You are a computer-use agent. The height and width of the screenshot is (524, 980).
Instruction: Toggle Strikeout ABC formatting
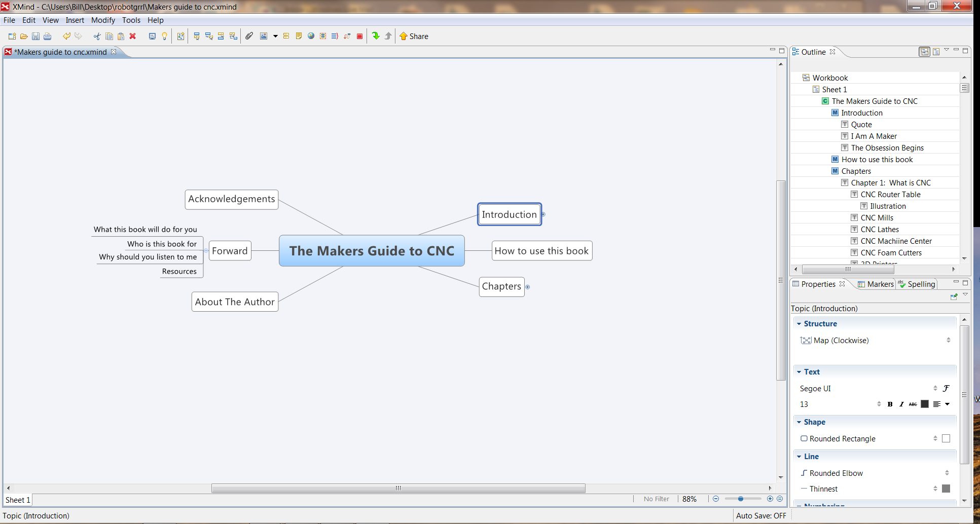tap(913, 404)
